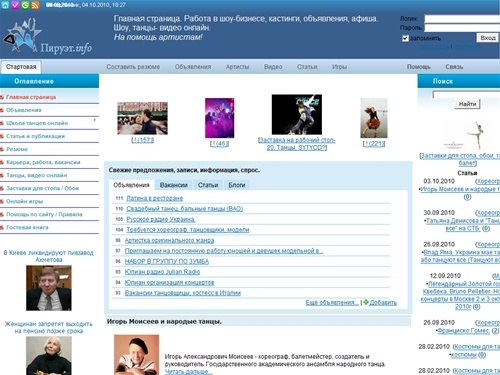The height and width of the screenshot is (375, 500).
Task: Expand the Школа танцев онлайн submenu arrow
Action: click(95, 120)
